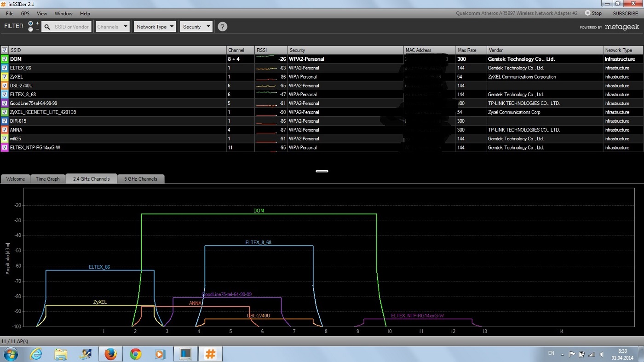644x362 pixels.
Task: Switch to the monitor app in taskbar
Action: tap(186, 354)
